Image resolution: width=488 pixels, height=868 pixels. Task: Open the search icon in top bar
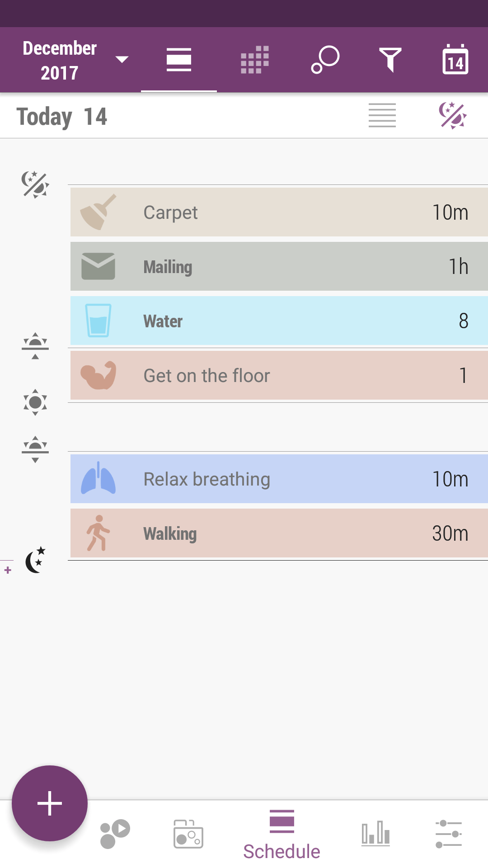(325, 60)
